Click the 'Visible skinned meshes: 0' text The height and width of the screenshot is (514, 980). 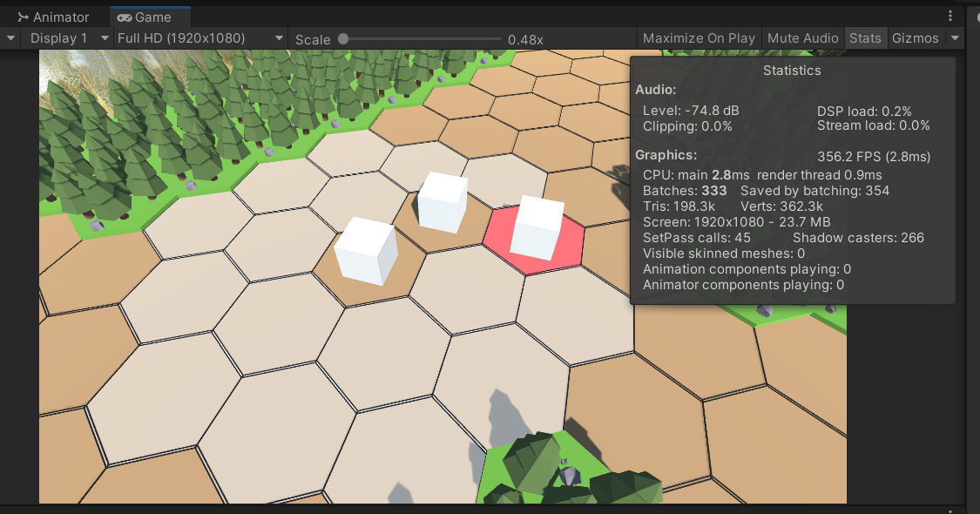724,254
